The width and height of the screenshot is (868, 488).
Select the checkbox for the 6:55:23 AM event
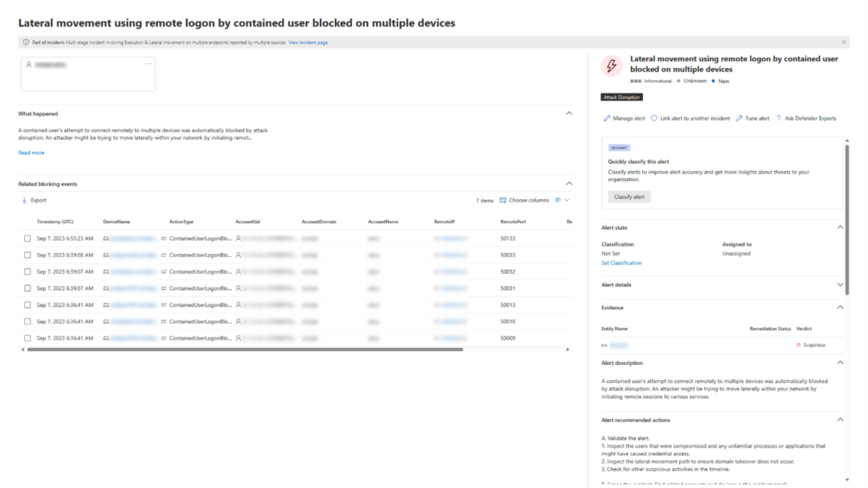pos(27,238)
